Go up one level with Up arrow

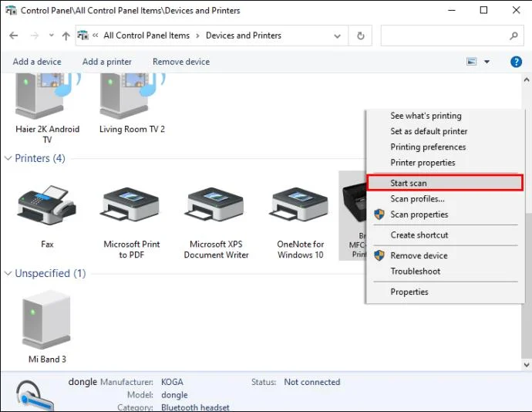pos(66,35)
